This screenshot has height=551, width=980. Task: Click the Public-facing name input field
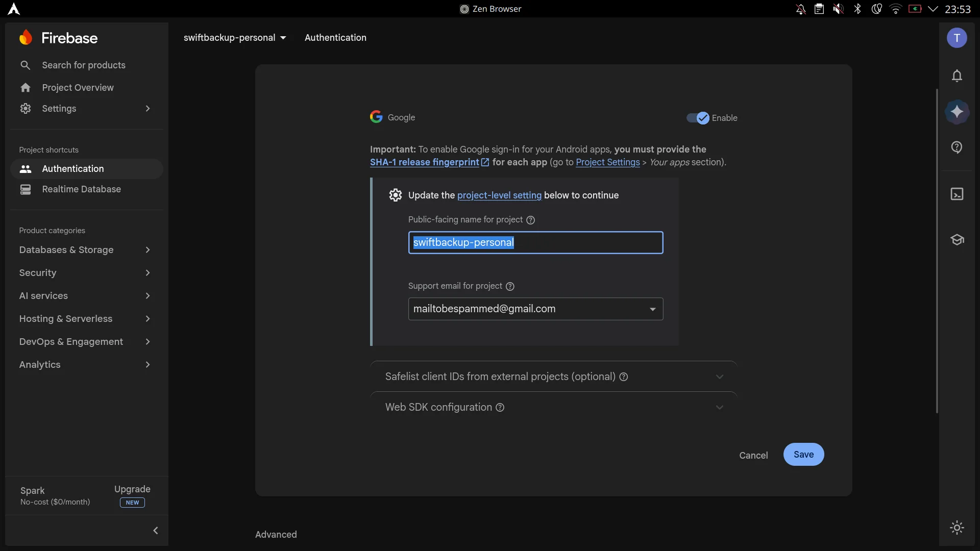point(535,243)
